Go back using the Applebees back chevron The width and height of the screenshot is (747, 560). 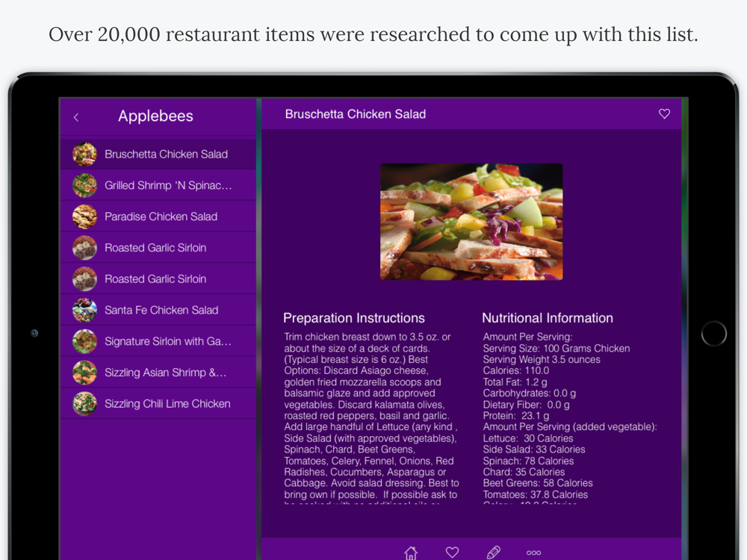[76, 117]
